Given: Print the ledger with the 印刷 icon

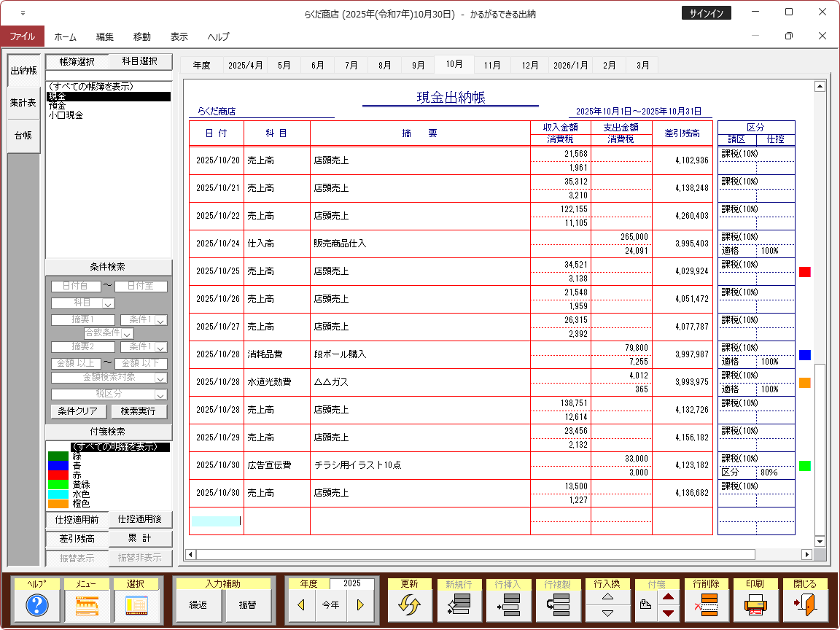Looking at the screenshot, I should (755, 605).
